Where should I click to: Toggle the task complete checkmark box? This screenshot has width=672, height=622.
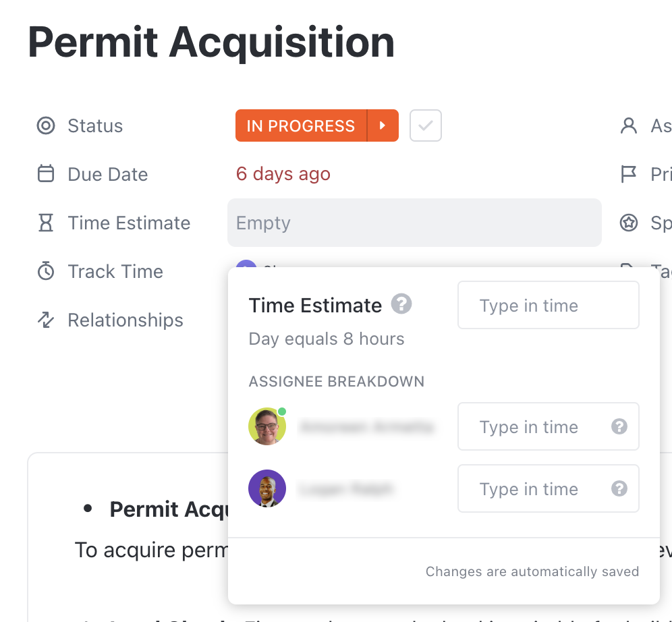425,125
